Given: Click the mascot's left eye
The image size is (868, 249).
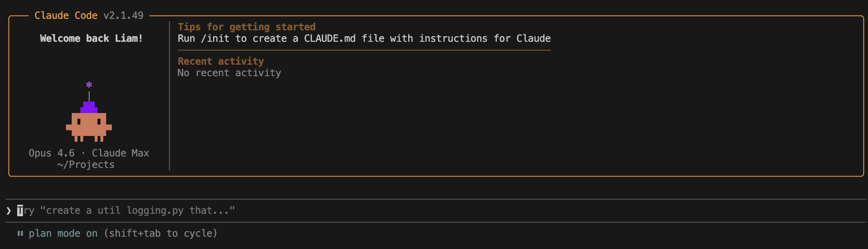Looking at the screenshot, I should click(x=79, y=121).
